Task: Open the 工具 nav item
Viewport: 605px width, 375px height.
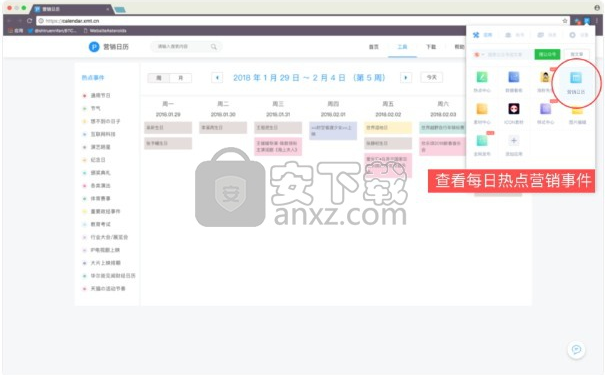Action: click(402, 47)
